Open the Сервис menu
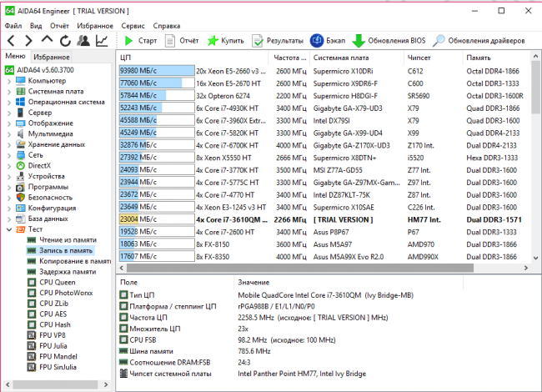 tap(133, 26)
